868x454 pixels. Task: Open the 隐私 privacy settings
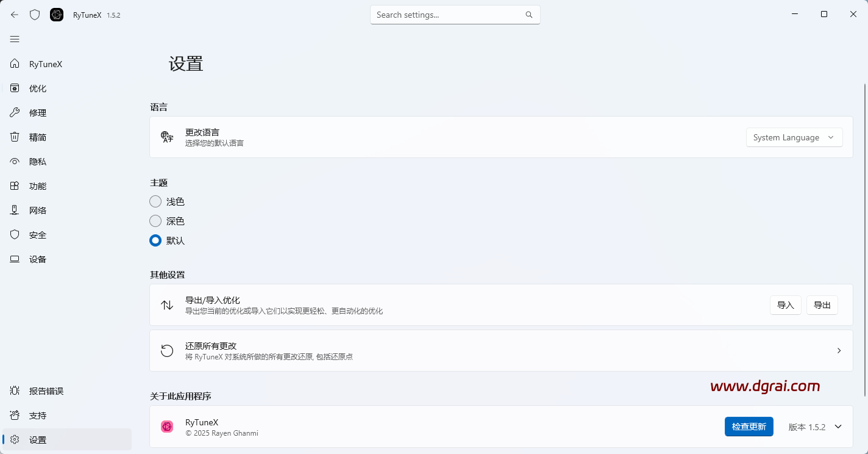coord(37,161)
